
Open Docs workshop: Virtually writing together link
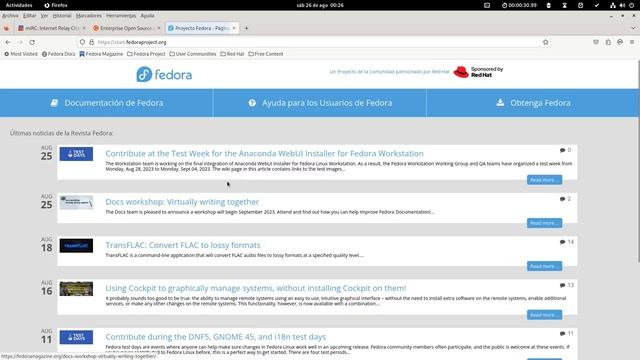[182, 202]
